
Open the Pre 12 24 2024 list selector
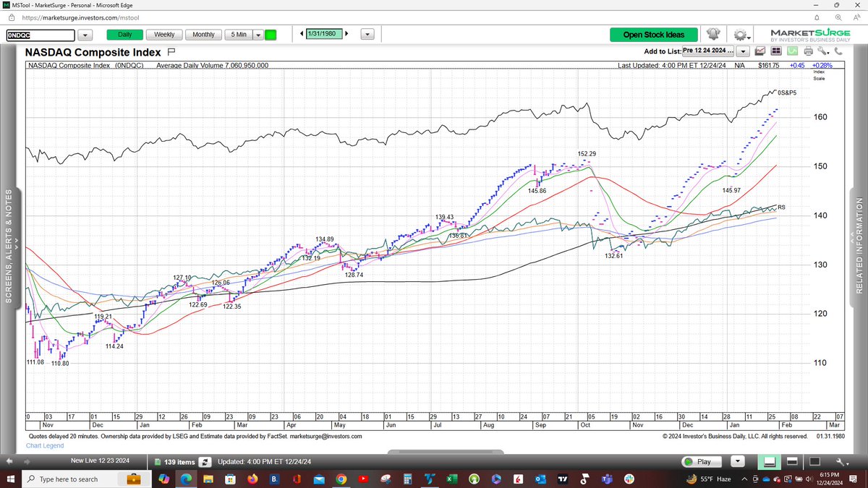pos(708,51)
